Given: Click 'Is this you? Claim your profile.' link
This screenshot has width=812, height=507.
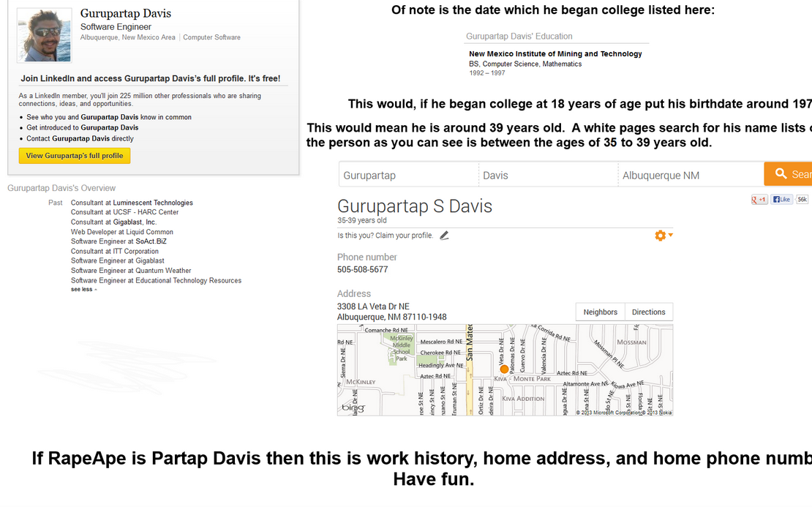Looking at the screenshot, I should click(386, 236).
